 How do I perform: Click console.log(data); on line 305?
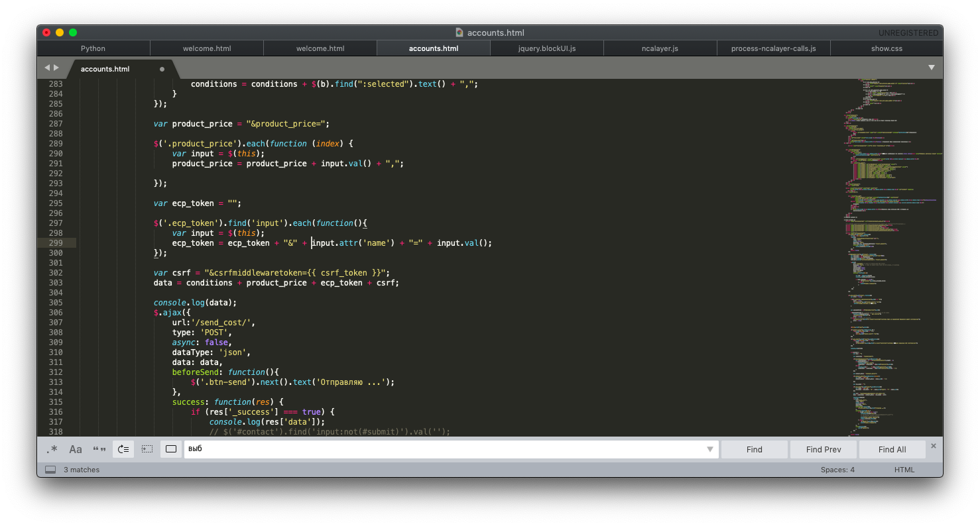coord(195,303)
